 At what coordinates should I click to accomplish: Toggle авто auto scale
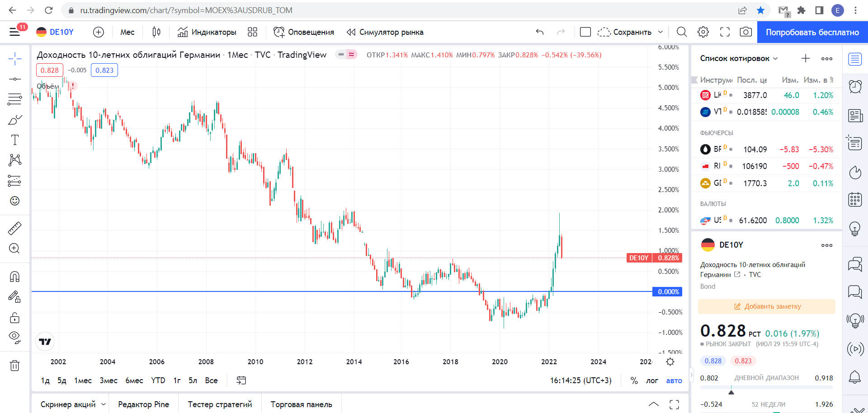pos(674,380)
